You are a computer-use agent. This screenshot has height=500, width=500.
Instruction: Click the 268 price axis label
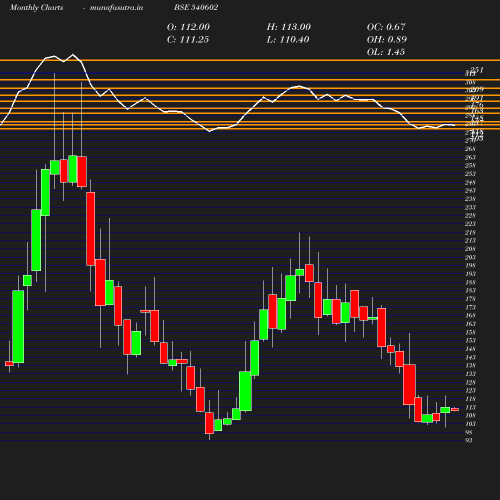click(470, 149)
